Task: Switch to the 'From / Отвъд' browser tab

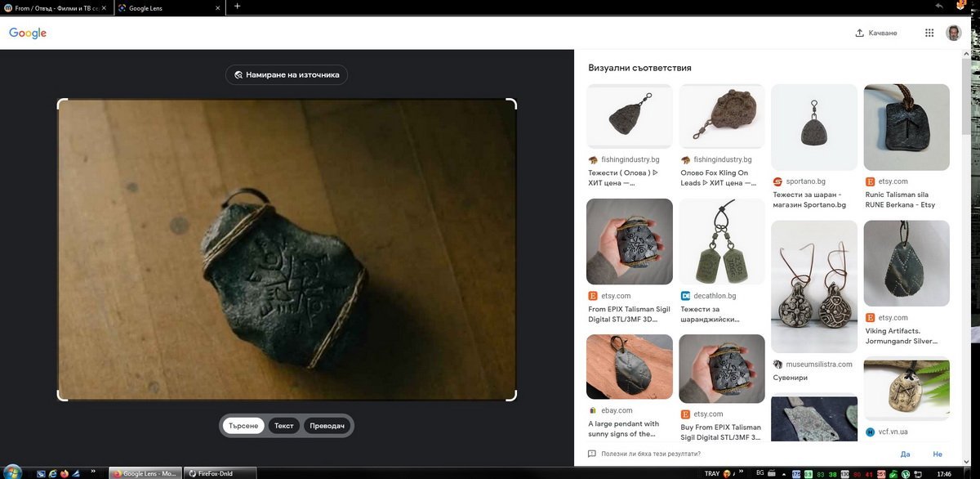Action: point(56,7)
